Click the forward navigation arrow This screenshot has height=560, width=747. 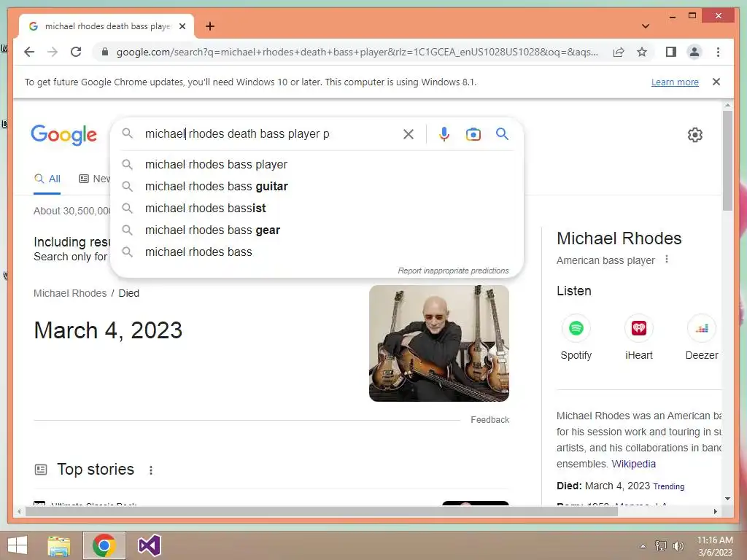53,52
